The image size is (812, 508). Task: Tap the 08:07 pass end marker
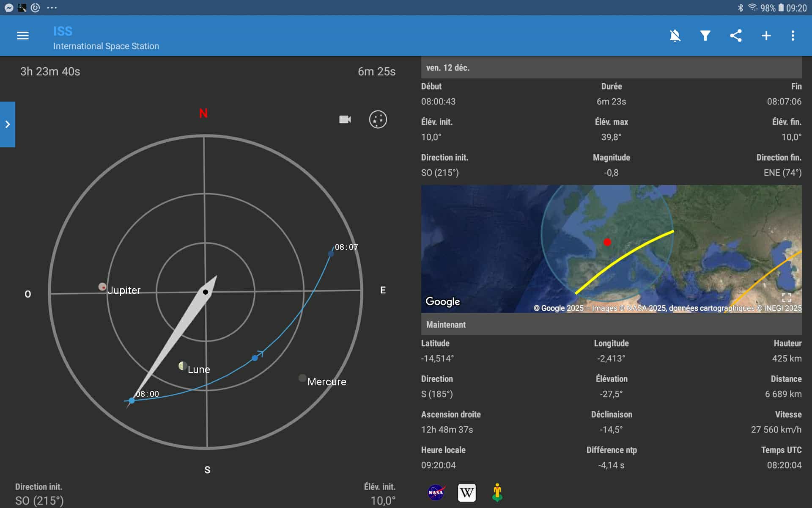pyautogui.click(x=331, y=254)
